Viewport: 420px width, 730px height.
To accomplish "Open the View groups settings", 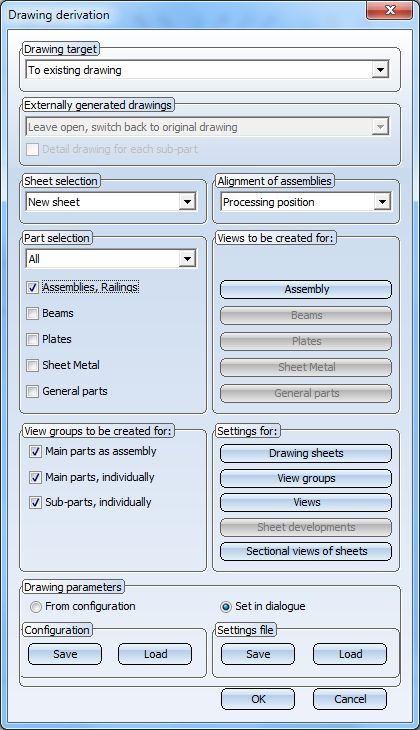I will point(306,478).
